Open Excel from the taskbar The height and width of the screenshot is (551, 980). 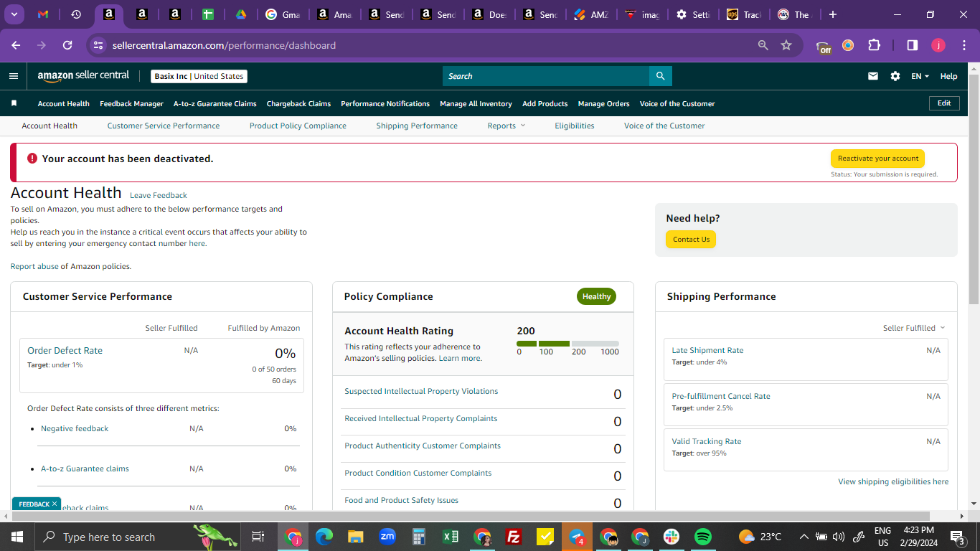click(x=451, y=537)
